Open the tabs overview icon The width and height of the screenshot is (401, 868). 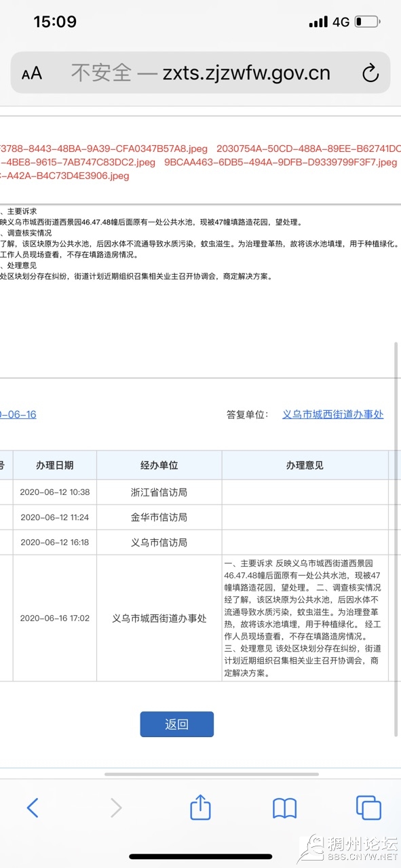(368, 807)
